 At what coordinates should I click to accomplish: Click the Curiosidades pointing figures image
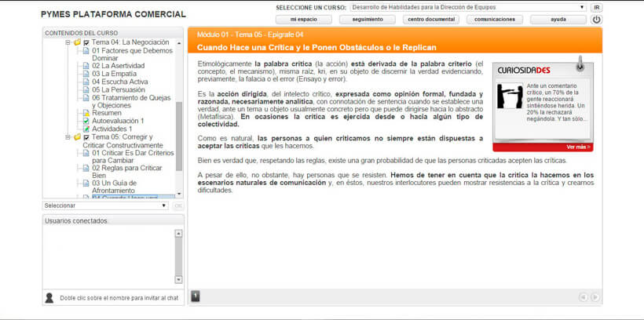coord(510,96)
